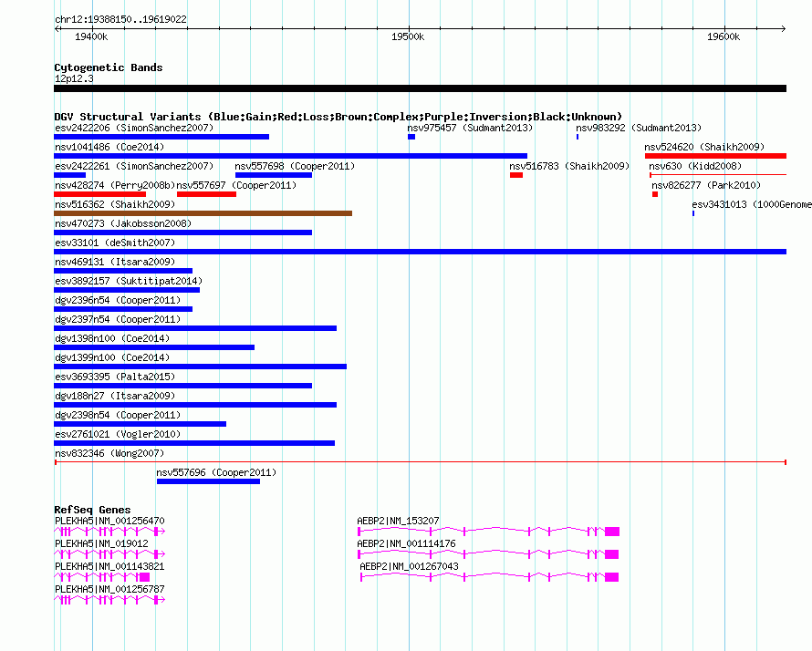Click dgv1399n100 (Coe2014) label
The image size is (812, 651).
(x=112, y=357)
